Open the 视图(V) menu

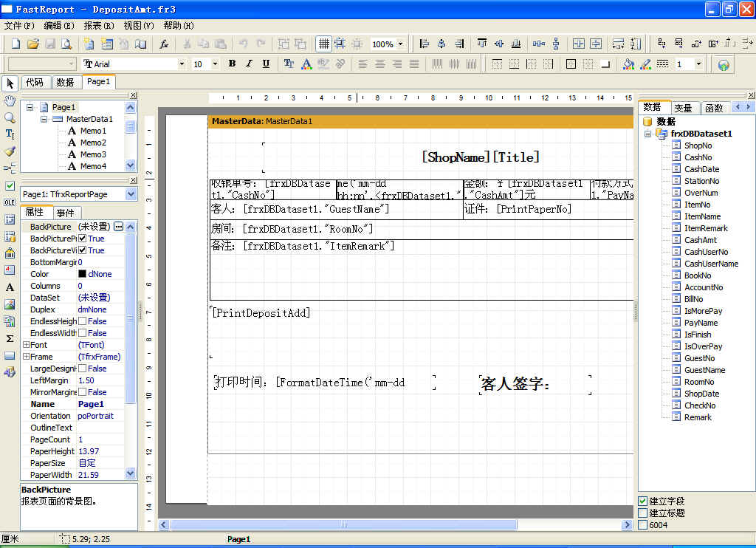(139, 26)
